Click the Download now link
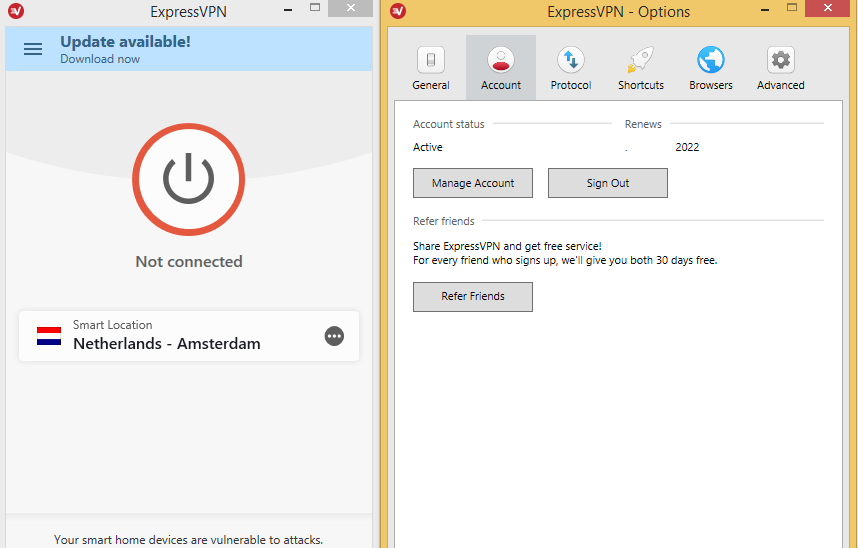858x548 pixels. tap(100, 59)
